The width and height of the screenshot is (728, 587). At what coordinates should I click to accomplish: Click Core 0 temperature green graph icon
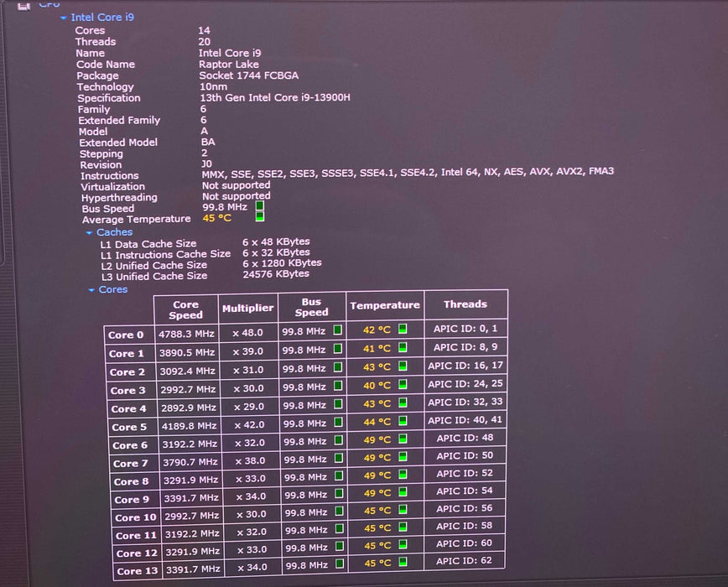pyautogui.click(x=403, y=329)
